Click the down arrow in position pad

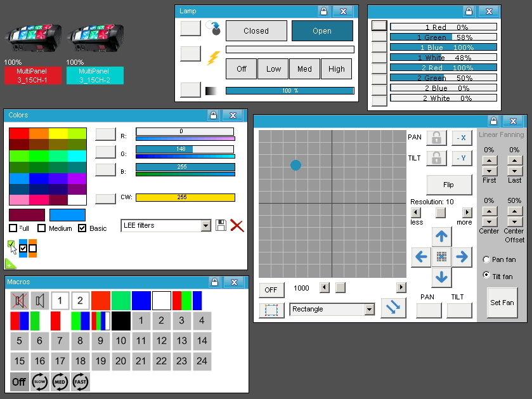tap(441, 278)
